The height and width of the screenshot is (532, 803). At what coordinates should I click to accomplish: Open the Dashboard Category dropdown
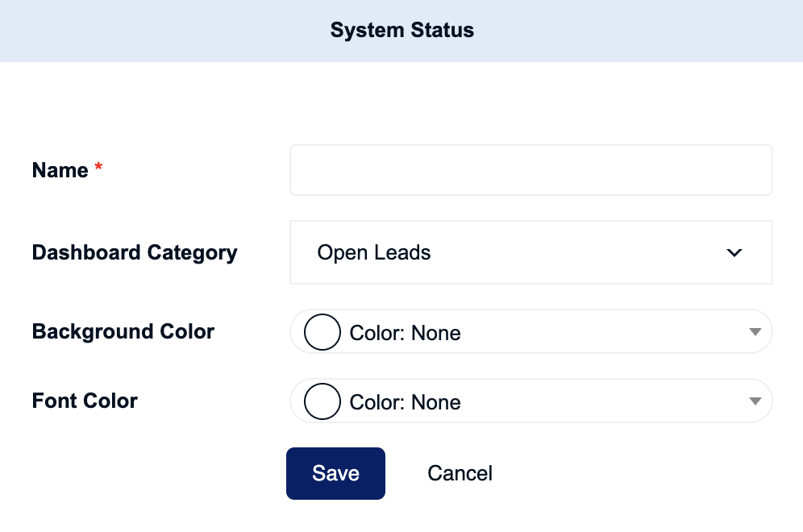(531, 252)
